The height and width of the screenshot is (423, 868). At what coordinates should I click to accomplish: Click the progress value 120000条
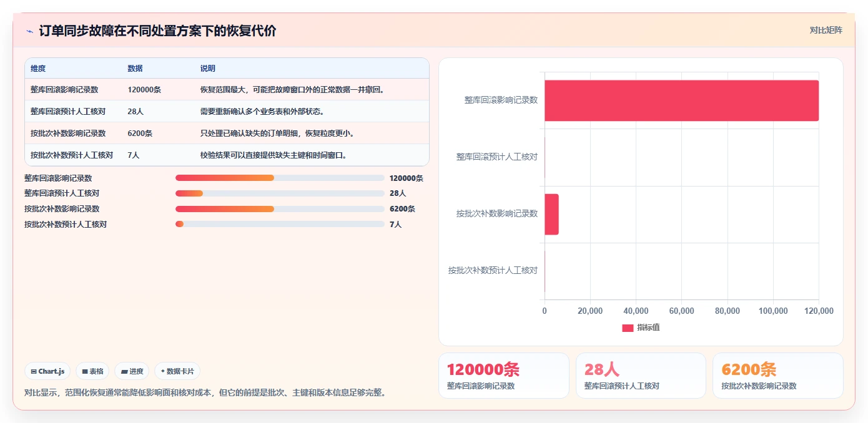(406, 178)
